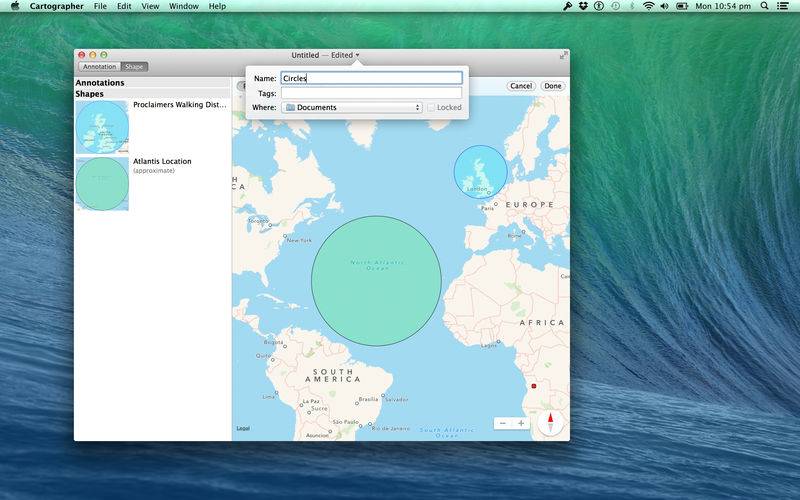
Task: Click the fullscreen arrows icon
Action: click(x=563, y=55)
